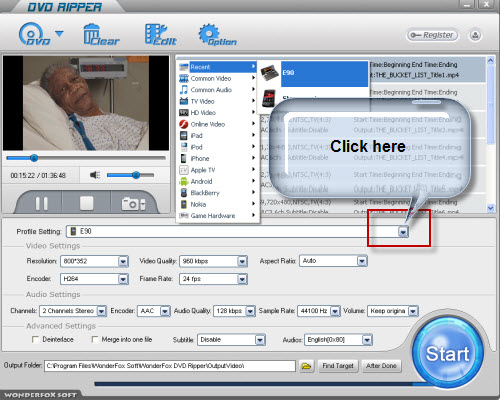This screenshot has width=500, height=400.
Task: Open the Option gear settings
Action: (x=217, y=34)
